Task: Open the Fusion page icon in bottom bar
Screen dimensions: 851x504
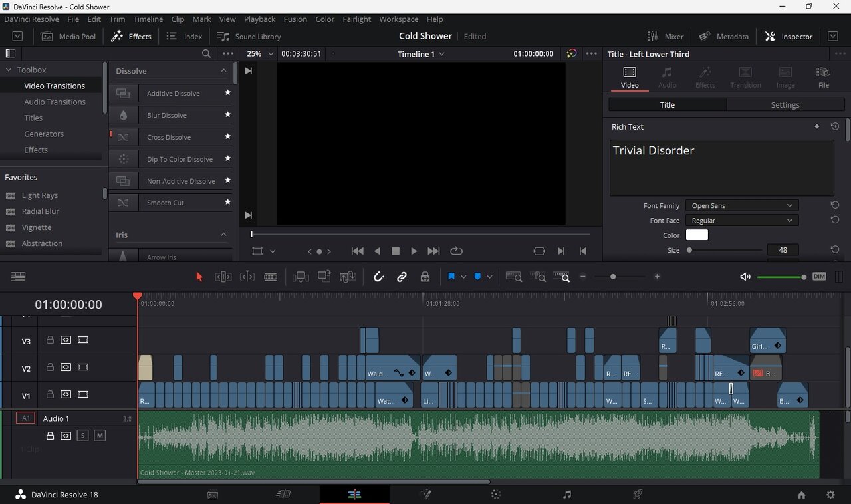Action: coord(425,495)
